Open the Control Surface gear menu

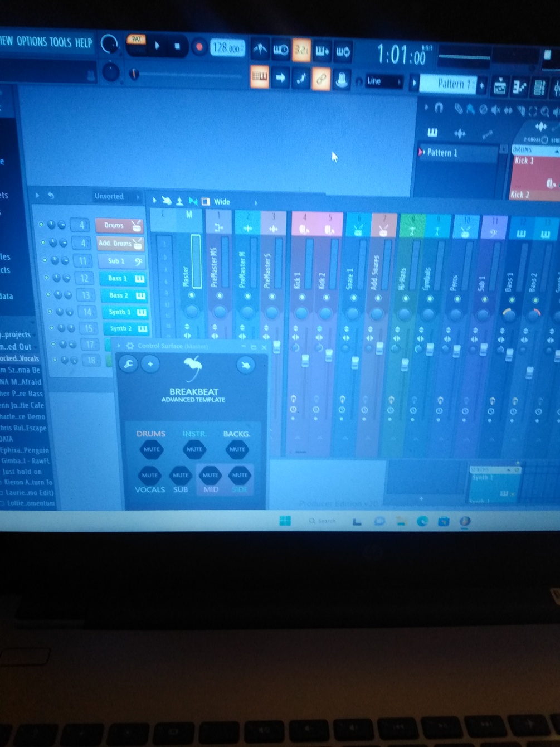[x=130, y=346]
